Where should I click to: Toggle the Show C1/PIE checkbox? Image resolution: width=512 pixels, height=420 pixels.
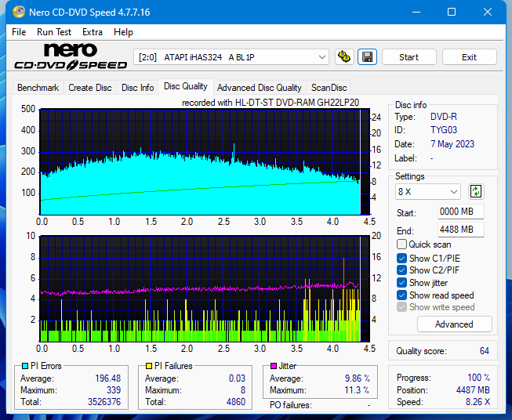click(x=402, y=258)
